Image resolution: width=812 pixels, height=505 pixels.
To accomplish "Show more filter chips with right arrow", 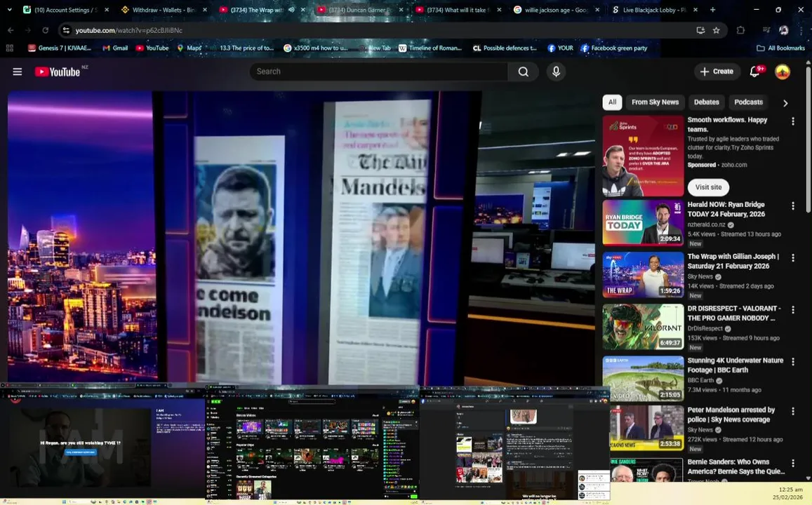I will 785,103.
